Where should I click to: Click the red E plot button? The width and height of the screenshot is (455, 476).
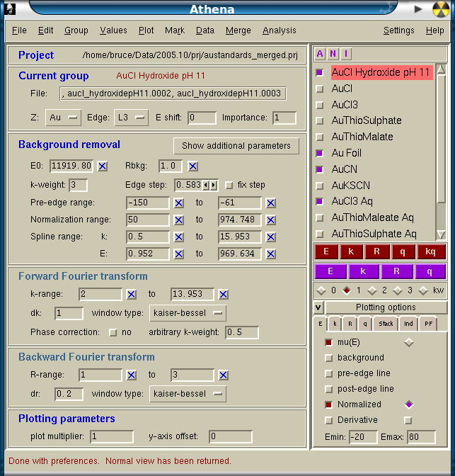326,251
